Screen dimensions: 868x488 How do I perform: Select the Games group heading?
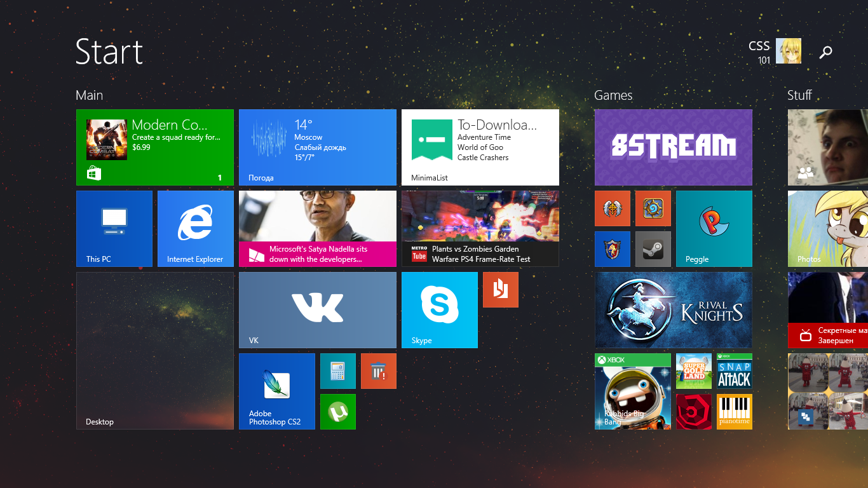click(613, 95)
